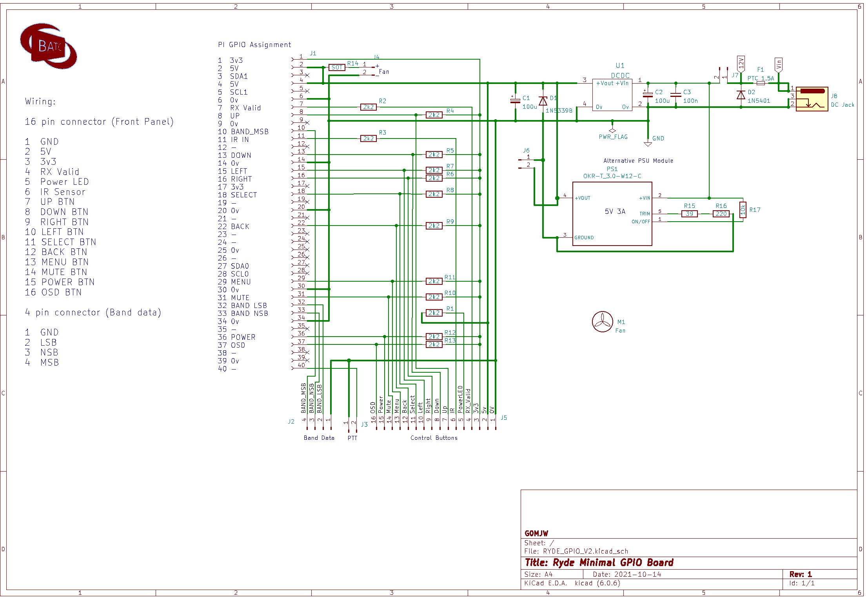Click the 'Rev: 1' field
This screenshot has width=868, height=601.
(801, 574)
